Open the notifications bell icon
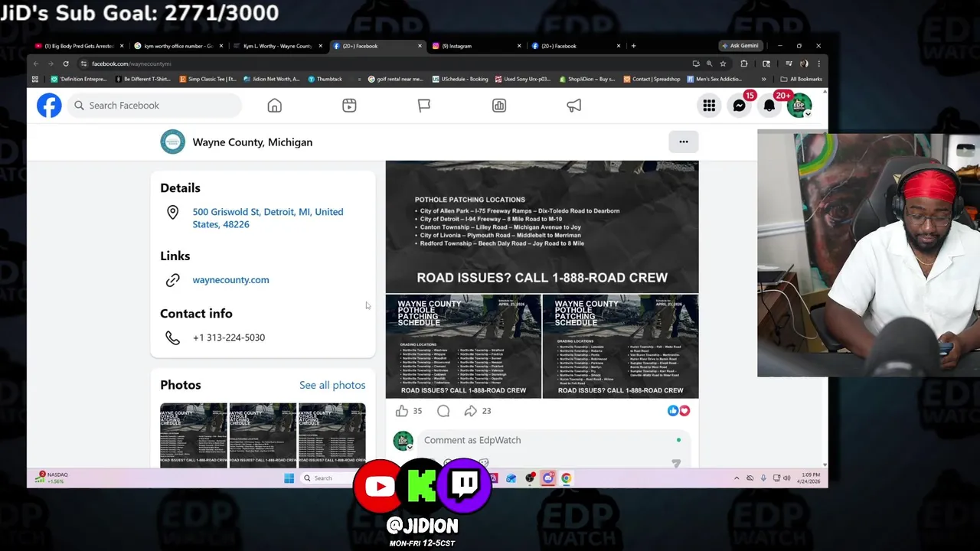 point(769,106)
